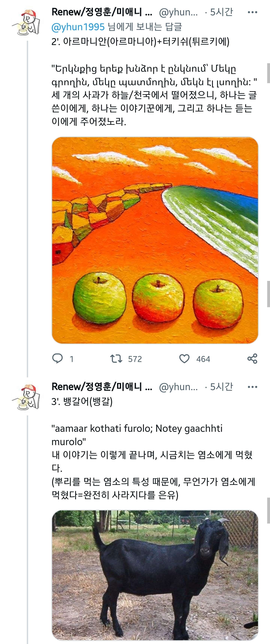
Task: Open the three apples painting image
Action: pyautogui.click(x=155, y=240)
